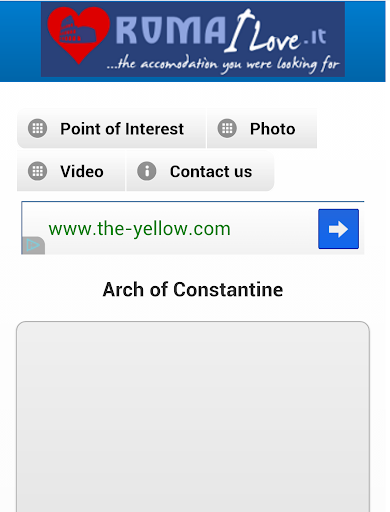The image size is (390, 512).
Task: Click the empty gray content panel
Action: pos(193,417)
